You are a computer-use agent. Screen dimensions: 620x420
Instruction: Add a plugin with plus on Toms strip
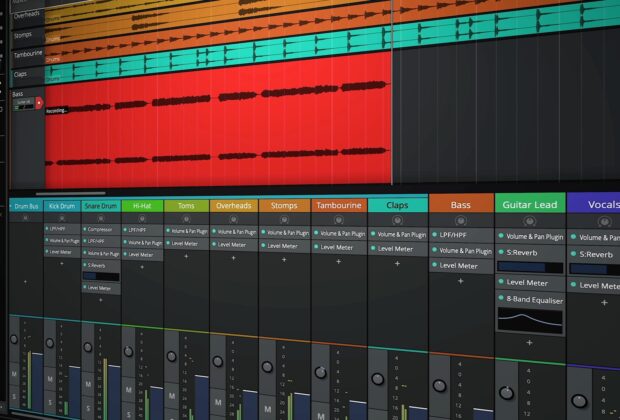pyautogui.click(x=186, y=256)
